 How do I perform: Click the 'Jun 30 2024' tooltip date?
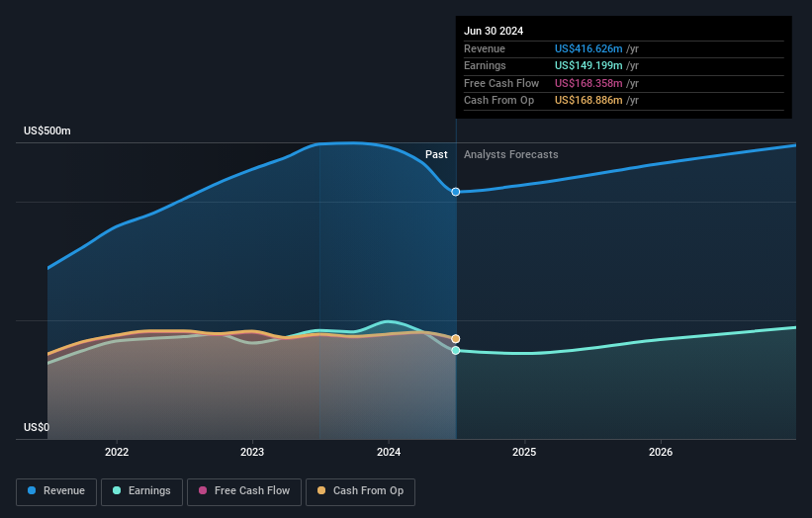point(494,31)
